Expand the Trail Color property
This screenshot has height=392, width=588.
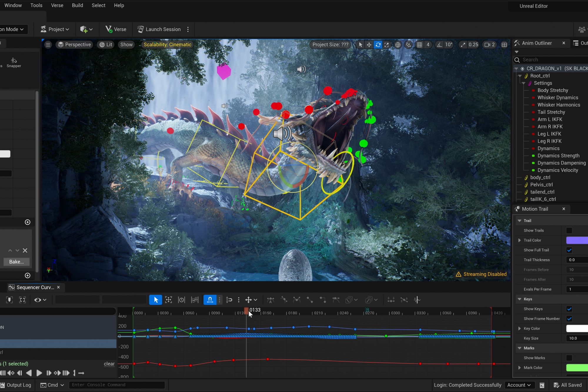click(x=519, y=240)
